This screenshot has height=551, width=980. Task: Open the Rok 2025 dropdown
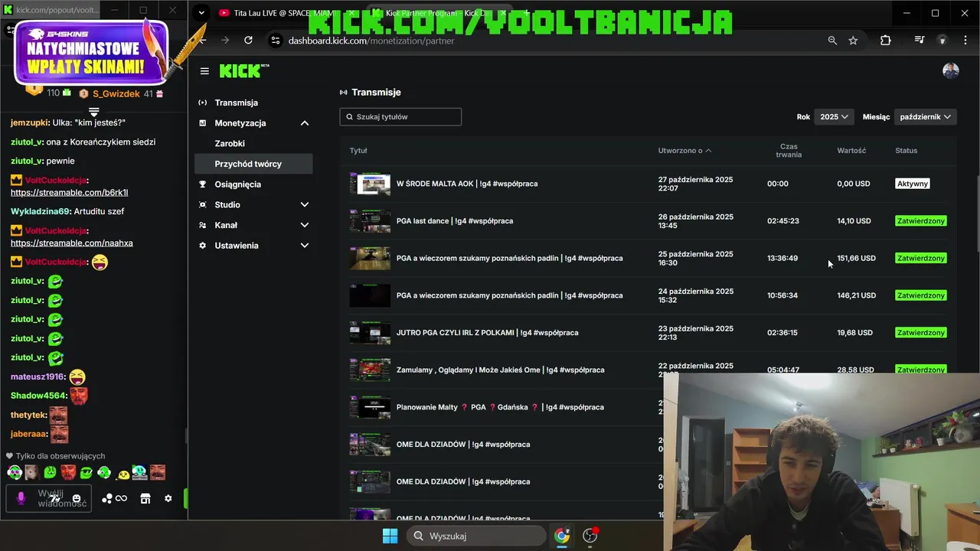[x=834, y=117]
